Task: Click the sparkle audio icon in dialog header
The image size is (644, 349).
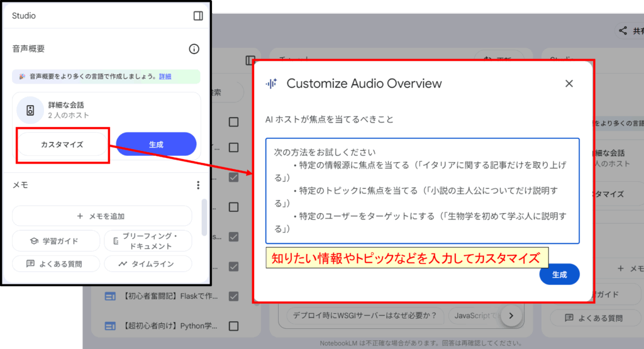Action: click(271, 84)
